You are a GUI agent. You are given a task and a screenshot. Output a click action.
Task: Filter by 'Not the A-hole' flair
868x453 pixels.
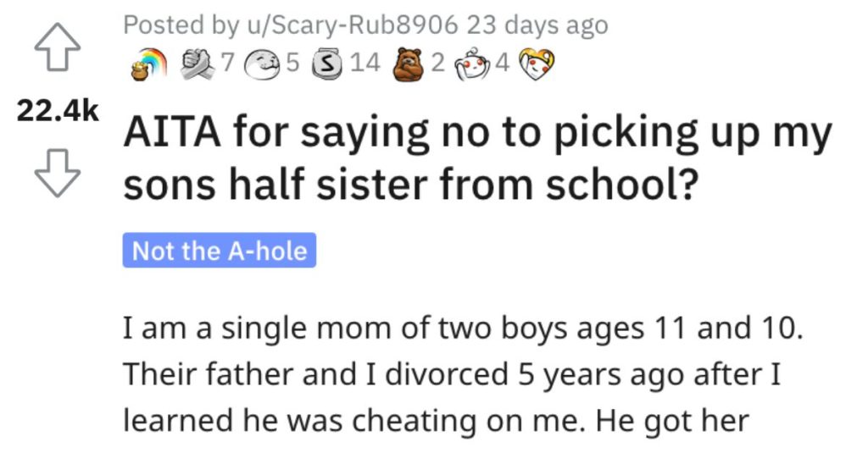click(220, 251)
